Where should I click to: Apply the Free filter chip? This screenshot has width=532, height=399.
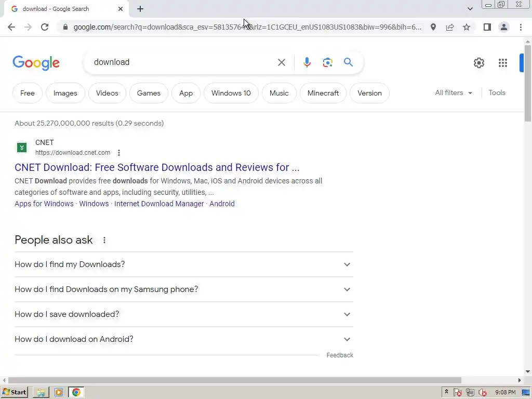28,93
